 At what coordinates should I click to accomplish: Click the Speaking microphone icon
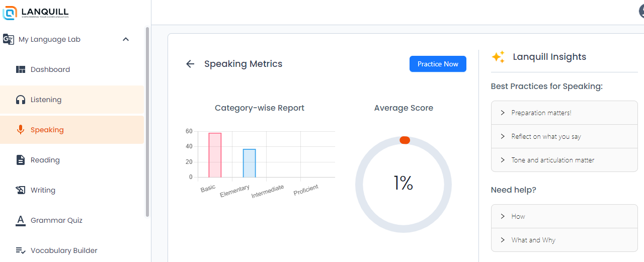coord(21,130)
